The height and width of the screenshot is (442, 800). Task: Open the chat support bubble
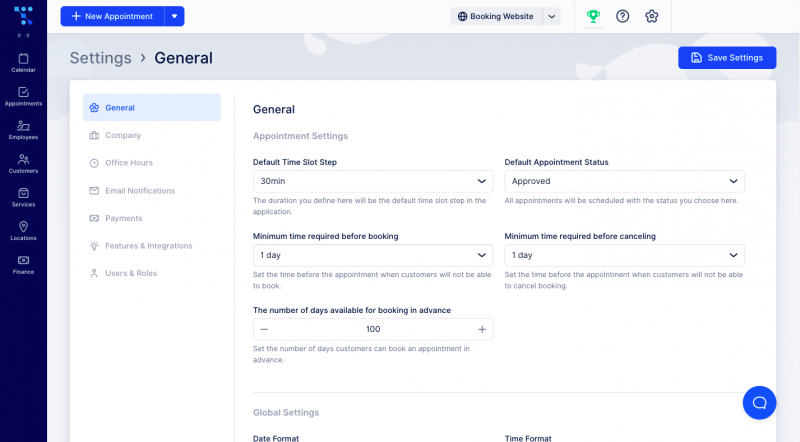pos(759,403)
